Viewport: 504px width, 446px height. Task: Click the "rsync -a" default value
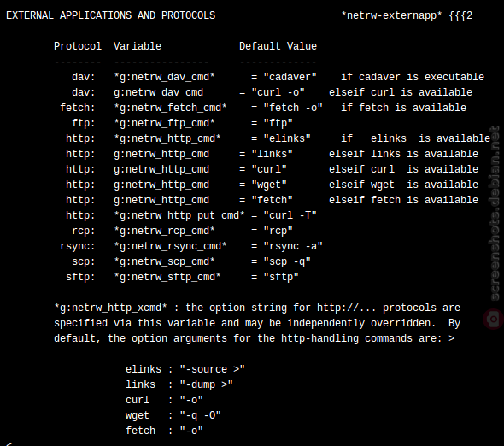293,246
